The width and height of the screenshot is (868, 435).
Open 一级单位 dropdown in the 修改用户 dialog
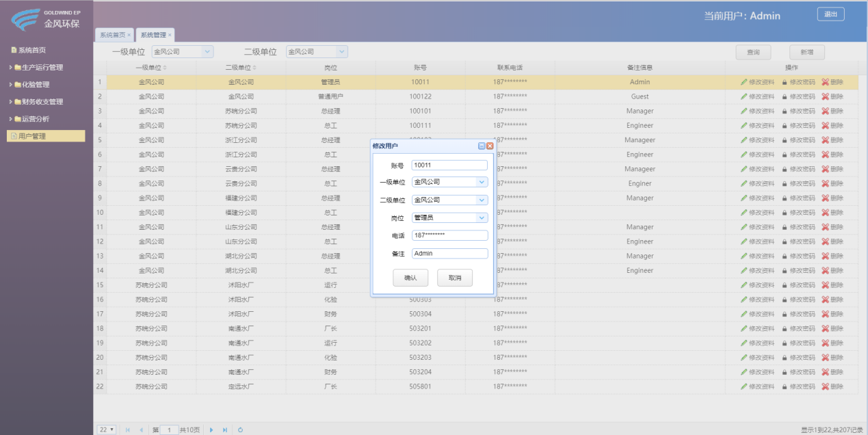(482, 182)
